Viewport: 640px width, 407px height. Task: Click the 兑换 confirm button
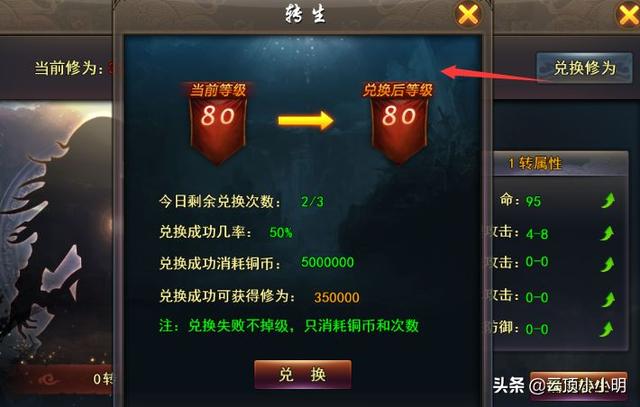coord(302,374)
